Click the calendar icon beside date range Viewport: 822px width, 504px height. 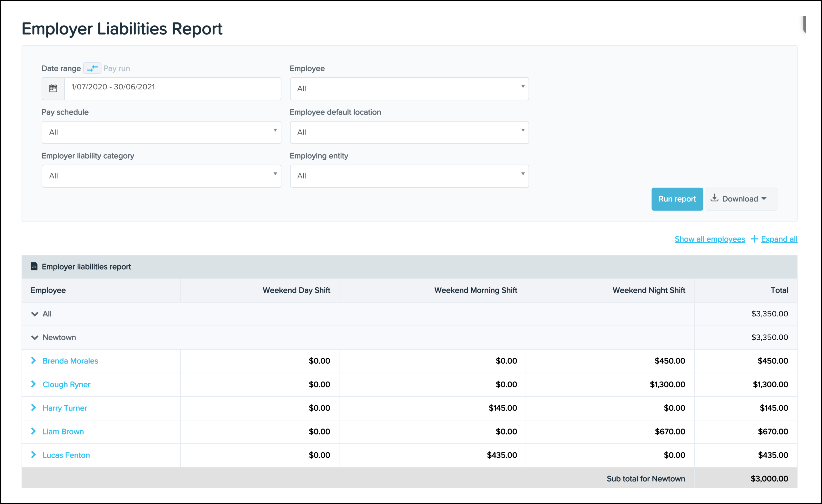point(53,89)
